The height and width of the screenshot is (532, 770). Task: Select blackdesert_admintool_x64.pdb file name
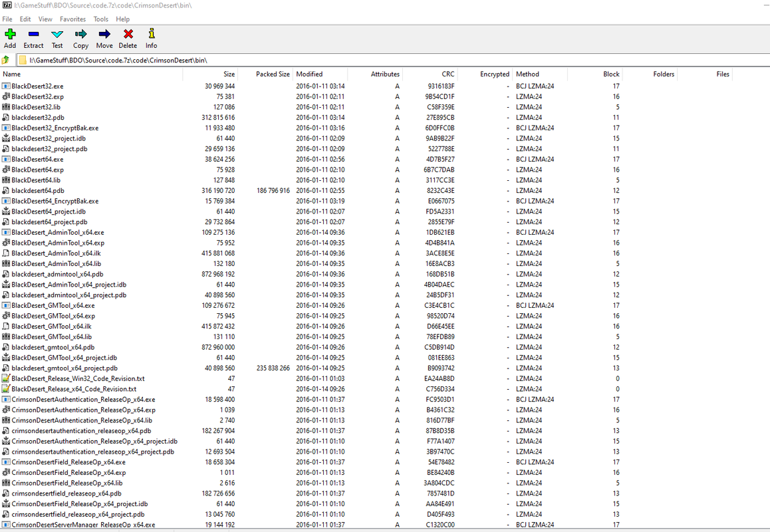[57, 274]
